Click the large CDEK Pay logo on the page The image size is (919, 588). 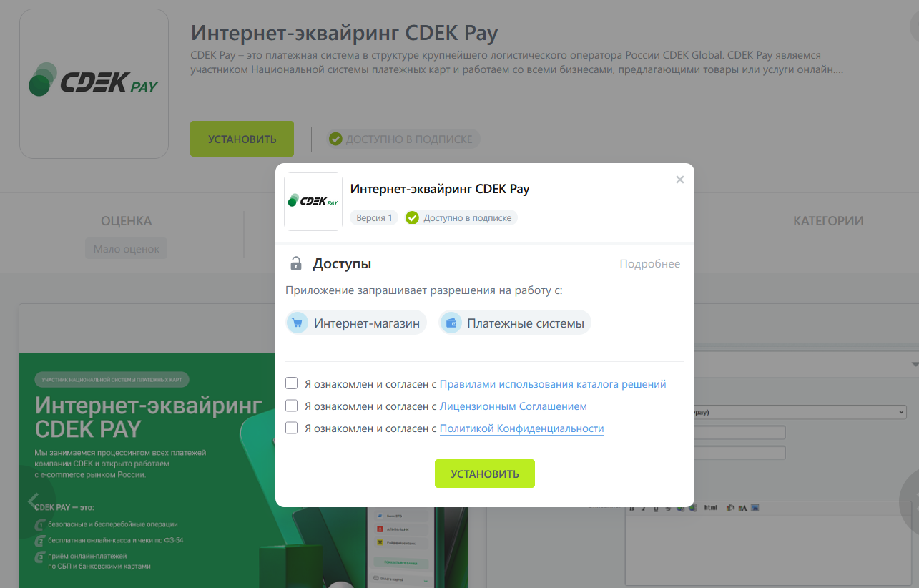coord(94,84)
